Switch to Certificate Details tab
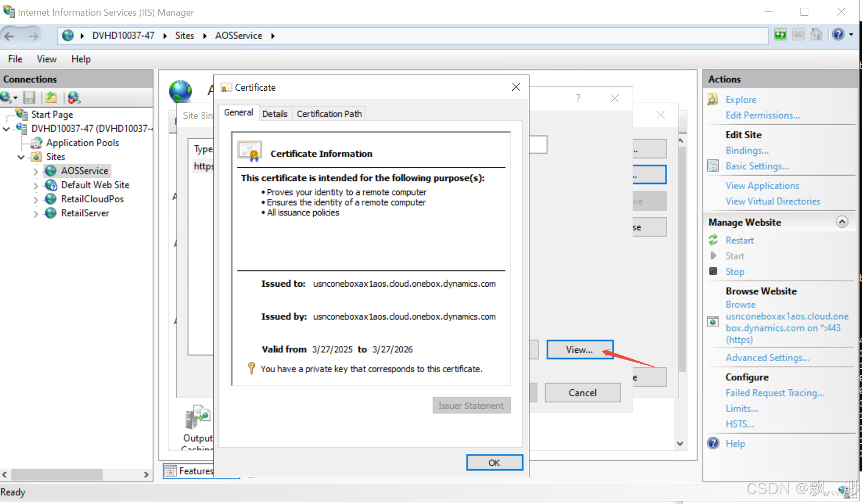This screenshot has width=862, height=504. point(275,114)
